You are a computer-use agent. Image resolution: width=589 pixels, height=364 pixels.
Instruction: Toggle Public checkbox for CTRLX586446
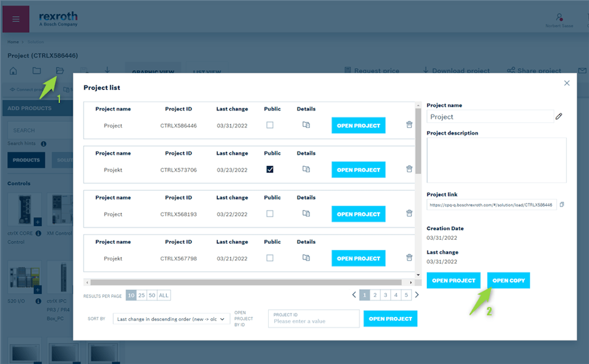pyautogui.click(x=269, y=125)
